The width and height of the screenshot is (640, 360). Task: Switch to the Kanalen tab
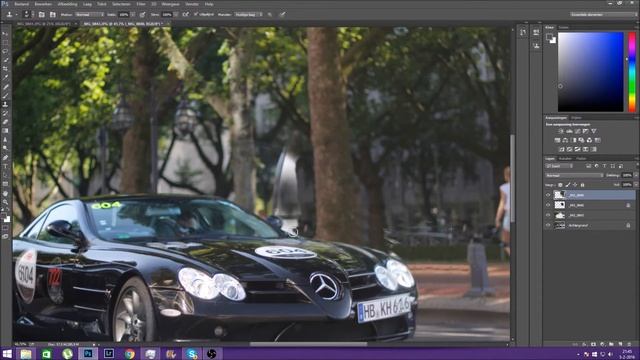point(565,158)
